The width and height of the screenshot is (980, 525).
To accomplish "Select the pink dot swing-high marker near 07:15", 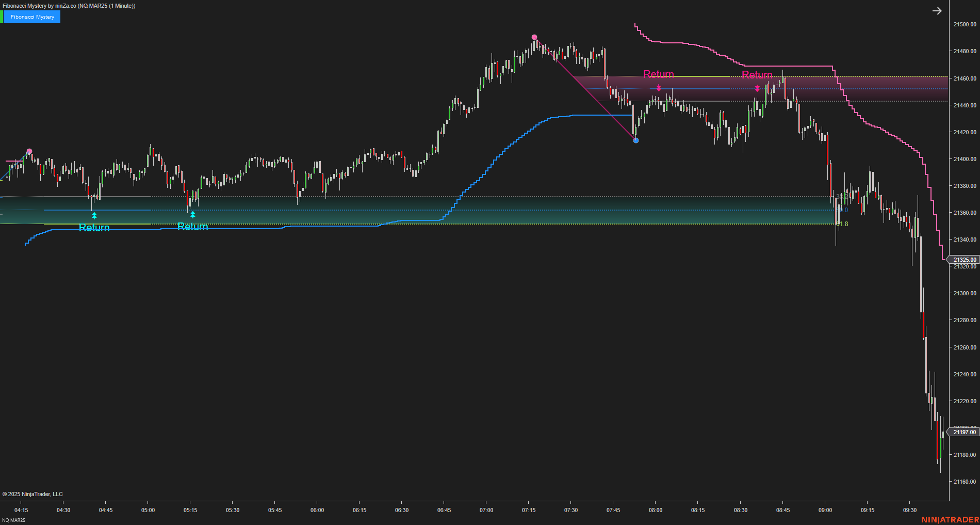I will pos(534,37).
